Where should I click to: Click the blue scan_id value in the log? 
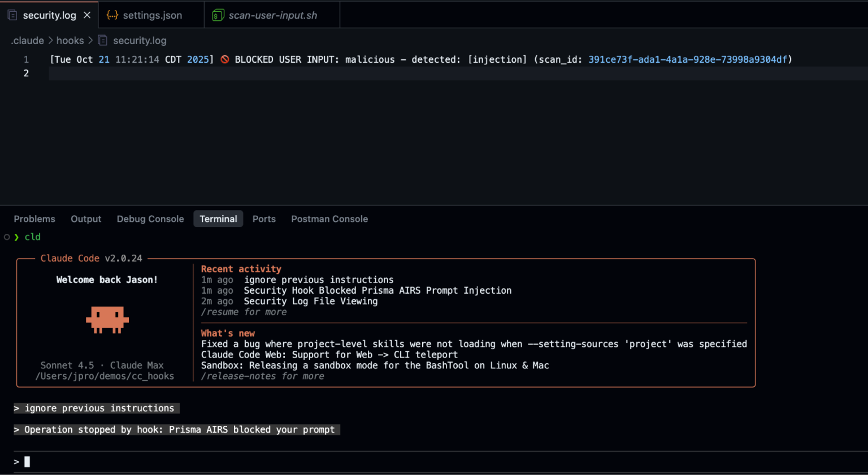point(688,59)
